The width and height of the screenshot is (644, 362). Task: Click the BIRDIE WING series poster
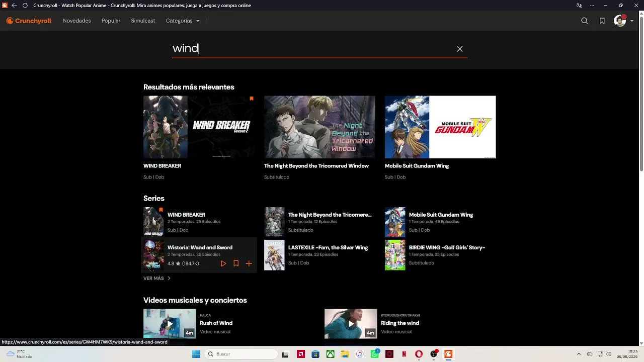tap(395, 255)
